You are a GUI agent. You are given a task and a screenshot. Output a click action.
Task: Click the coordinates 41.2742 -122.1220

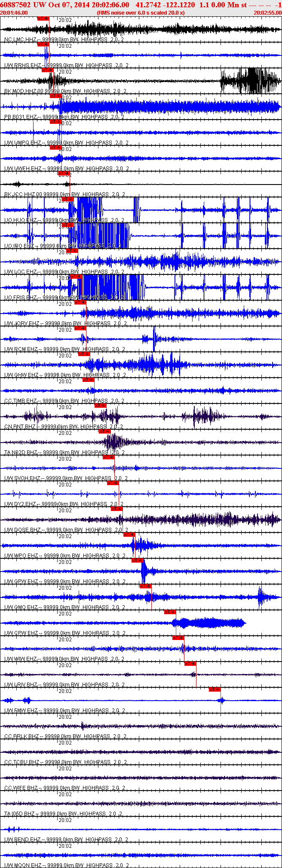(x=165, y=4)
